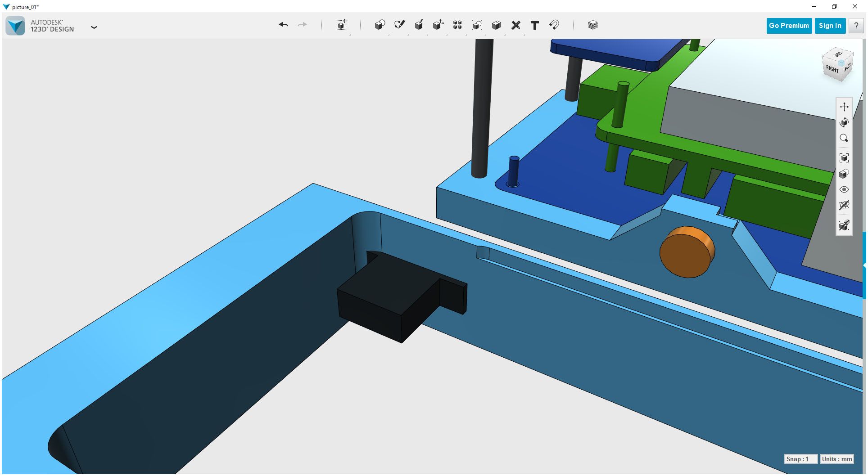868x476 pixels.
Task: Toggle hide solids at the sidebar bottom
Action: point(844,225)
